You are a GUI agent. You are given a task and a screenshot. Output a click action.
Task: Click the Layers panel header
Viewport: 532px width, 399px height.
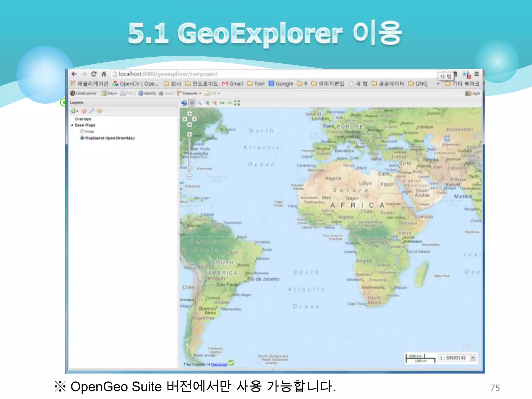[x=123, y=103]
